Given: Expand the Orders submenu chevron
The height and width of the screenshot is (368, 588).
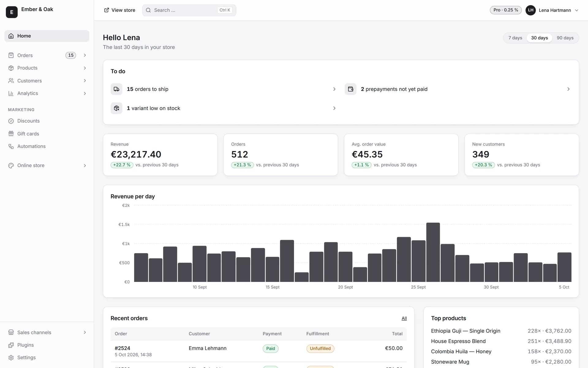Looking at the screenshot, I should [85, 55].
